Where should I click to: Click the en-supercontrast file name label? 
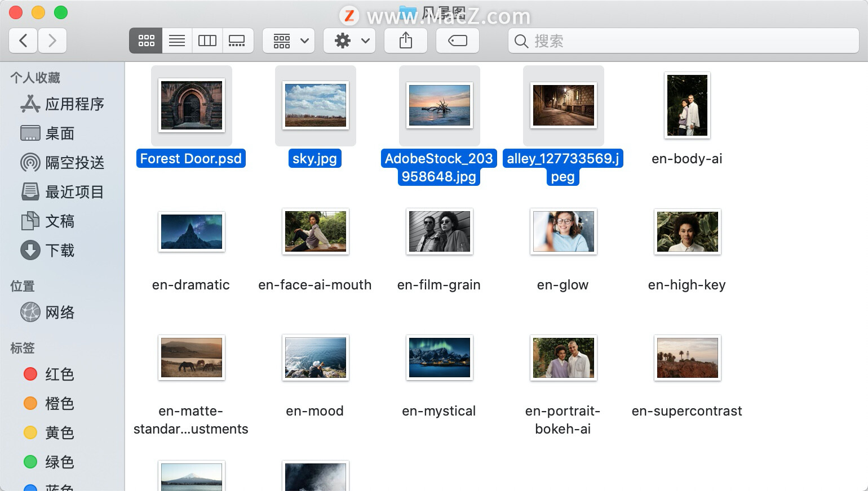pos(687,411)
